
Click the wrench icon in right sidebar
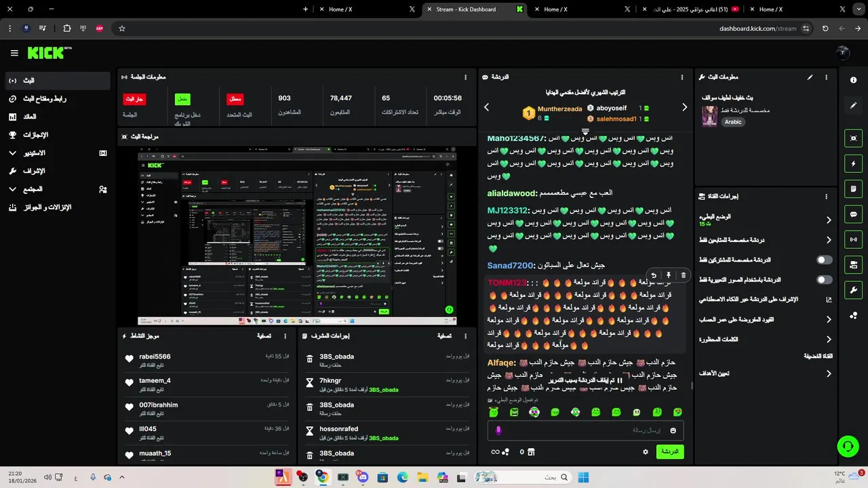point(853,290)
